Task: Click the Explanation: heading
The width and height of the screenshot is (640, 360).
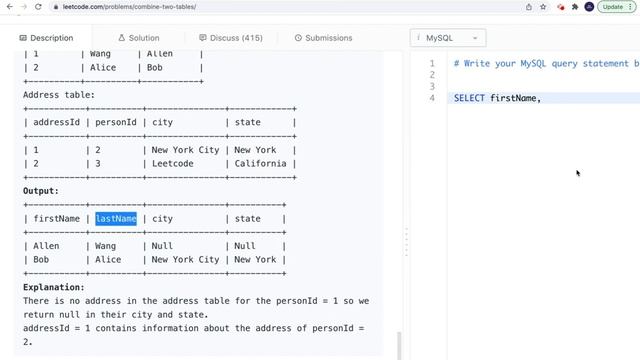Action: tap(53, 287)
